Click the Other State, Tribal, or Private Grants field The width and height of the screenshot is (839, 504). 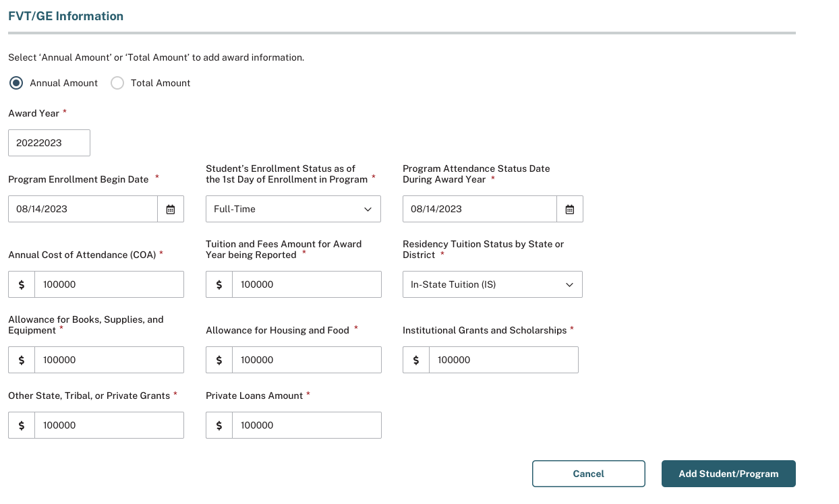pos(109,425)
